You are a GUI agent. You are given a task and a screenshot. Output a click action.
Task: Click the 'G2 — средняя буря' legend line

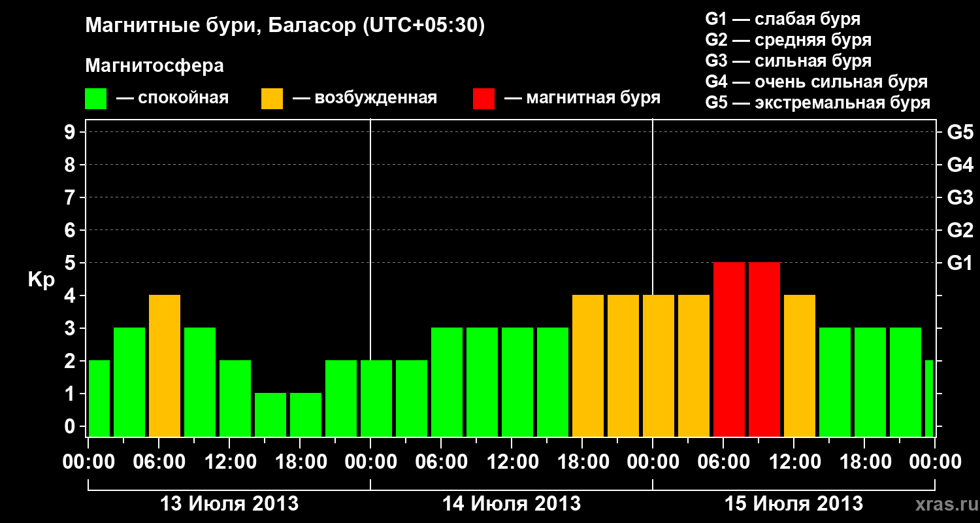point(789,40)
